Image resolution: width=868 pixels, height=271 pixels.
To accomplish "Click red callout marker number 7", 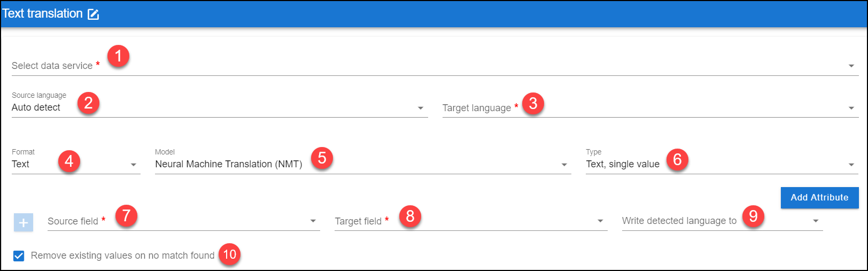I will coord(126,216).
